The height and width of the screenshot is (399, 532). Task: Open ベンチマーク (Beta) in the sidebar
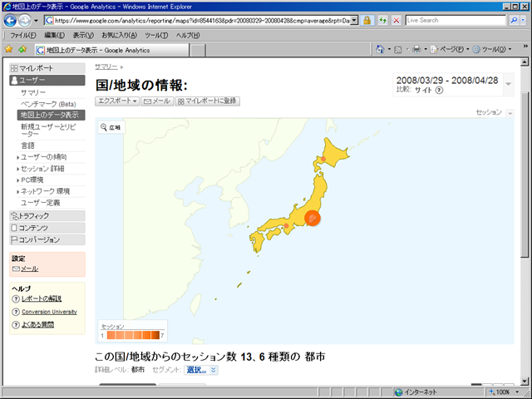coord(48,104)
